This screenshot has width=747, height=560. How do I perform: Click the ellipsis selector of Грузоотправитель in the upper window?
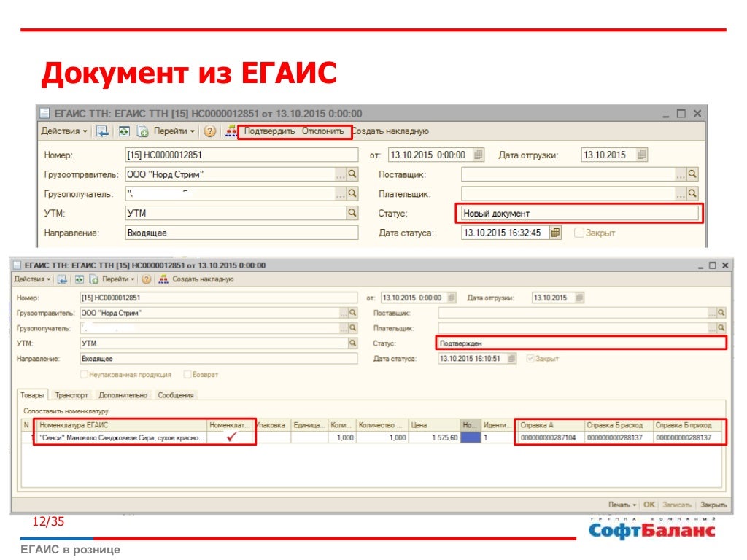pos(341,174)
